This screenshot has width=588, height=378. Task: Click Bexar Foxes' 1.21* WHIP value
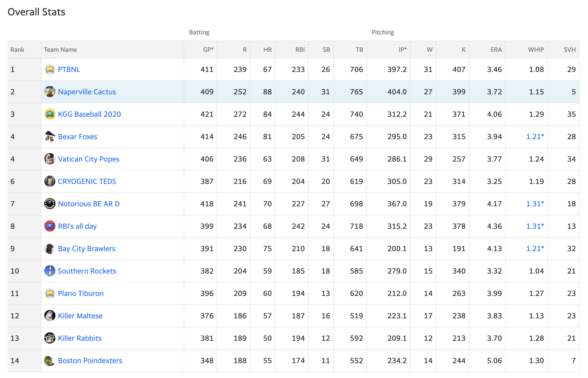[x=535, y=136]
